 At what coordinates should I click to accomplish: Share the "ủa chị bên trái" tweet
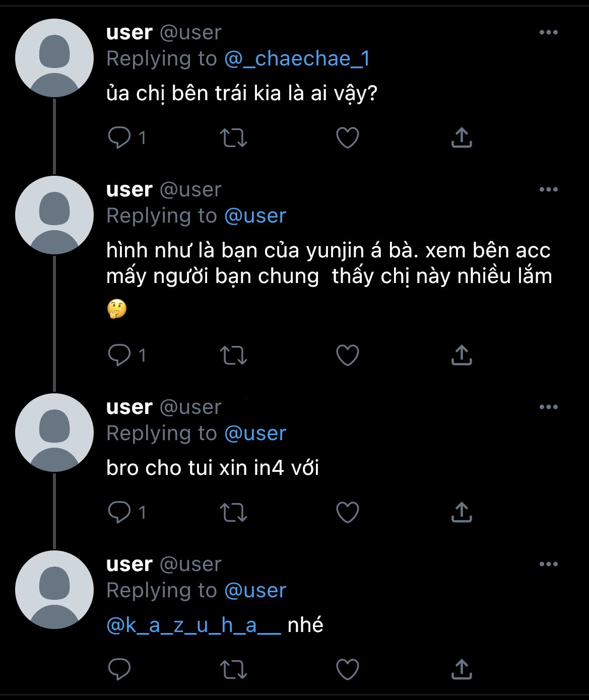coord(461,137)
